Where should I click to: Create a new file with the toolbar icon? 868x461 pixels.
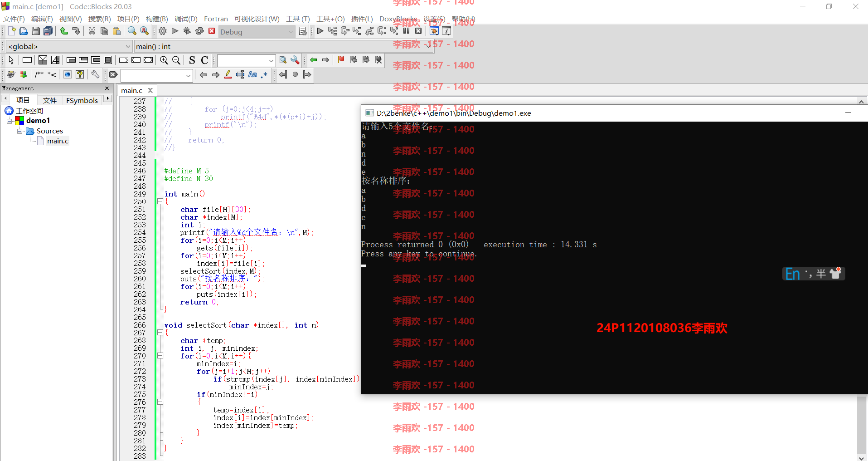click(x=12, y=31)
